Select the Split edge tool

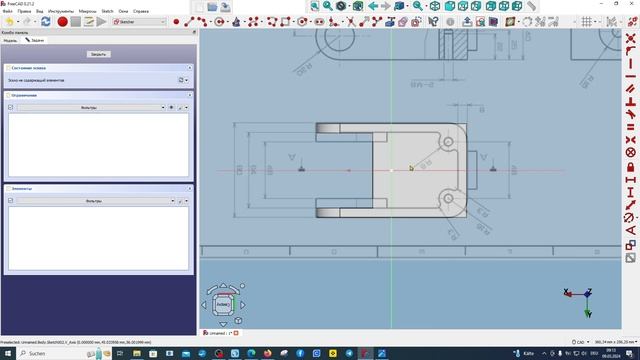[377, 22]
